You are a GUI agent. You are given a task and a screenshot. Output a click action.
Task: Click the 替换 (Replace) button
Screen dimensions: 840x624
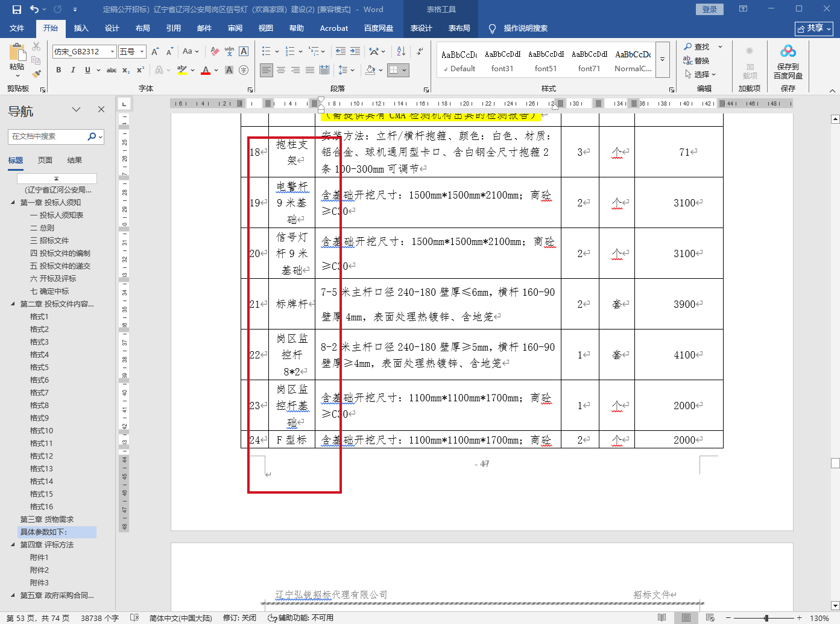point(696,60)
